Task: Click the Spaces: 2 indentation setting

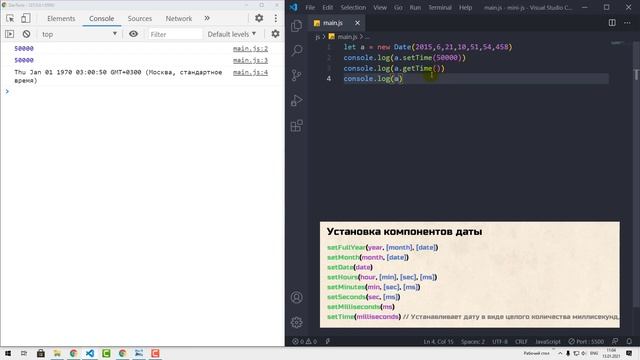Action: click(473, 341)
